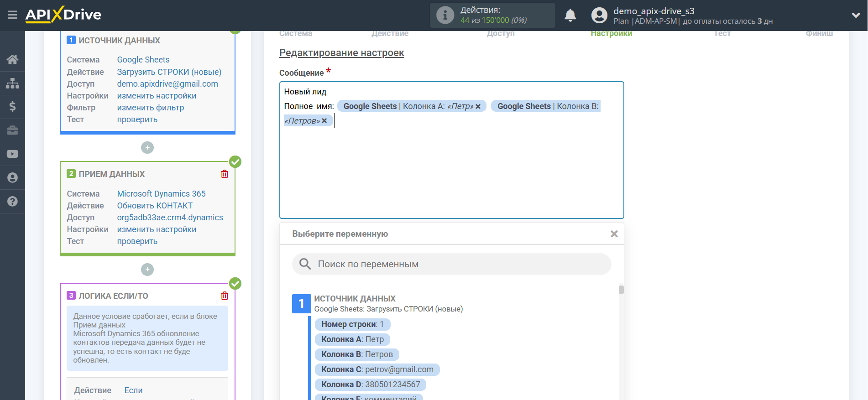The width and height of the screenshot is (868, 400).
Task: Click изменить настройки in Прием данных
Action: pos(157,229)
